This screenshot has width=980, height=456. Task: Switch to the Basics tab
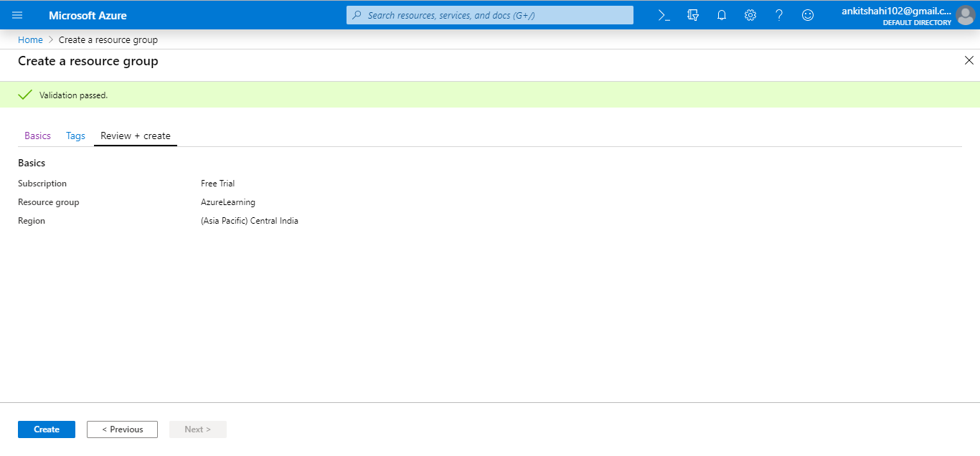37,136
